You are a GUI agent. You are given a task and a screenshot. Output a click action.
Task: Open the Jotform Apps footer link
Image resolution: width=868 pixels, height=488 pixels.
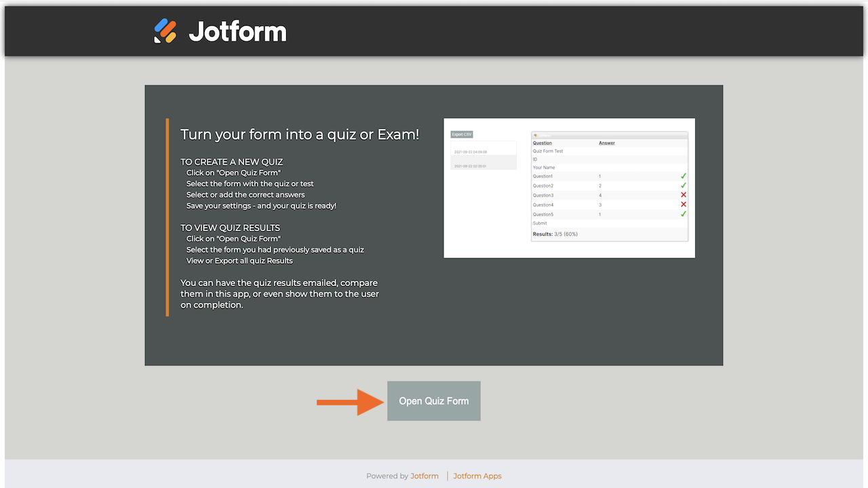pyautogui.click(x=477, y=476)
